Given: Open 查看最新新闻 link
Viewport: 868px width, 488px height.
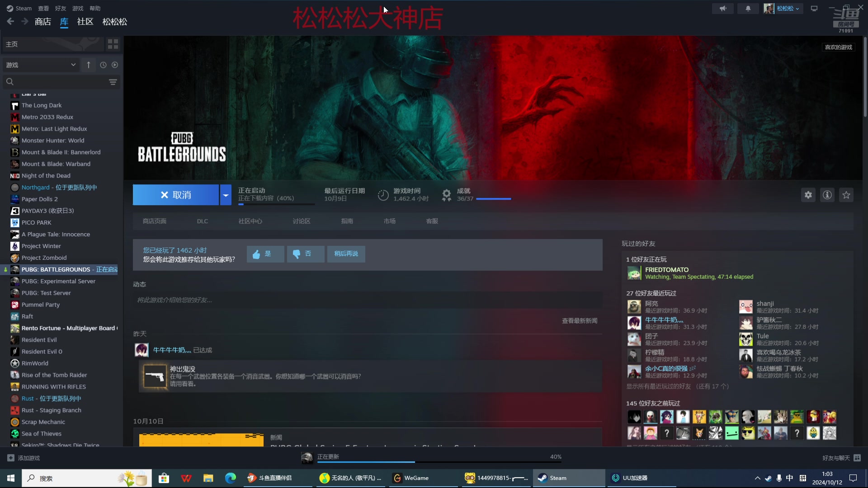Looking at the screenshot, I should point(580,321).
